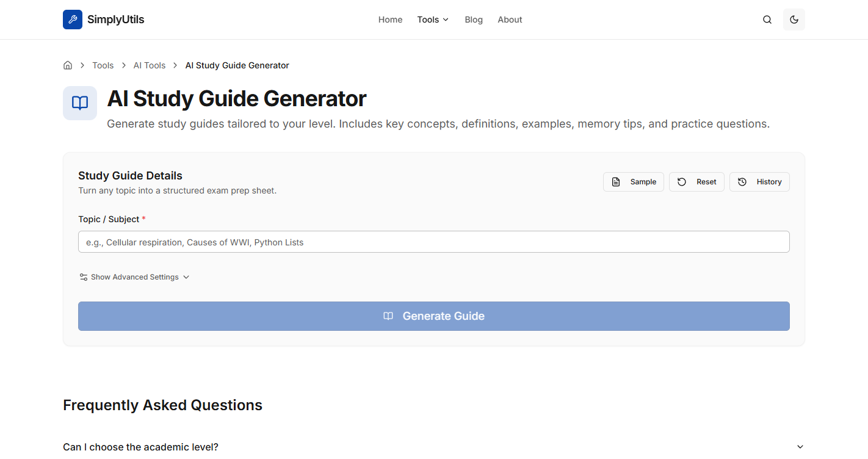Click the 'Topic / Subject' field label
868x459 pixels.
(112, 219)
